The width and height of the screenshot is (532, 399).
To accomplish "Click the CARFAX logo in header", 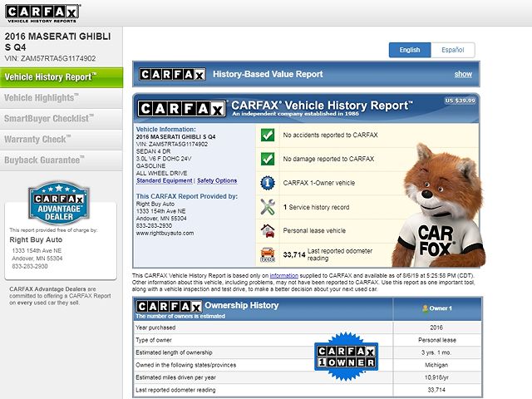I will click(x=44, y=13).
